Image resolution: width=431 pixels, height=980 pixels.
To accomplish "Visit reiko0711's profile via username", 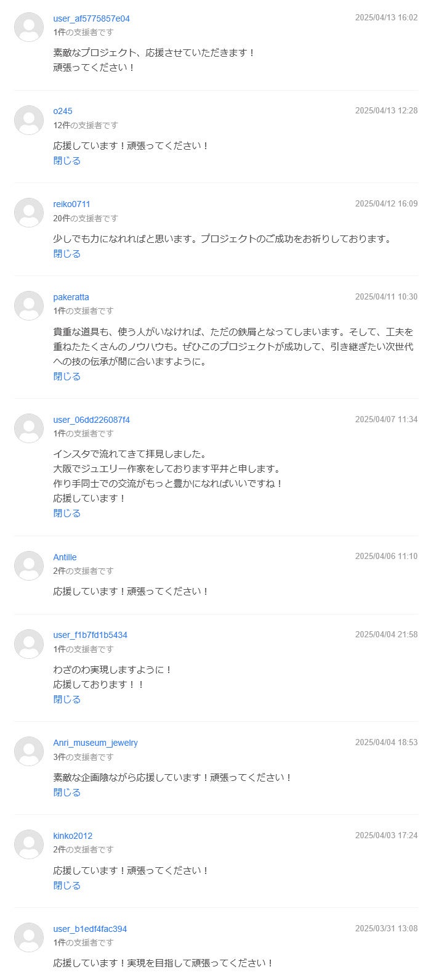I will [x=71, y=204].
